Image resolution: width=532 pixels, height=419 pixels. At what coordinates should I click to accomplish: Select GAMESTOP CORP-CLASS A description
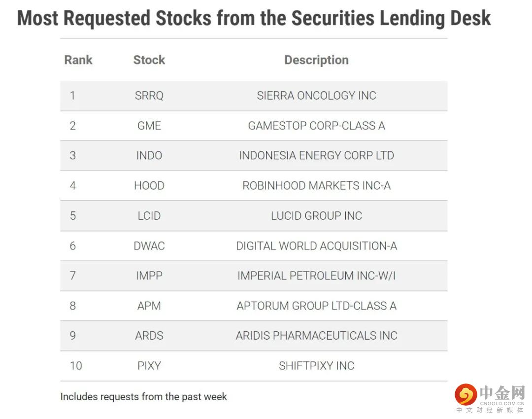[316, 126]
